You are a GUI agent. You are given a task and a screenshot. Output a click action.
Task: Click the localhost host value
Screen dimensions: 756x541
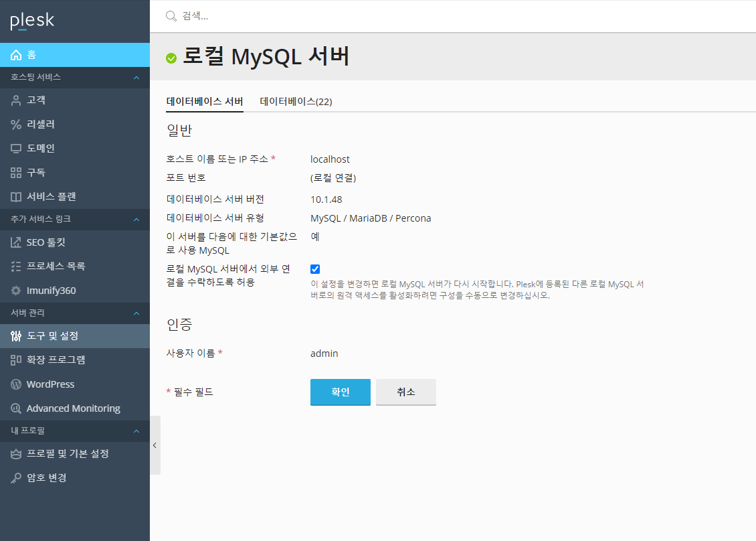pos(330,159)
